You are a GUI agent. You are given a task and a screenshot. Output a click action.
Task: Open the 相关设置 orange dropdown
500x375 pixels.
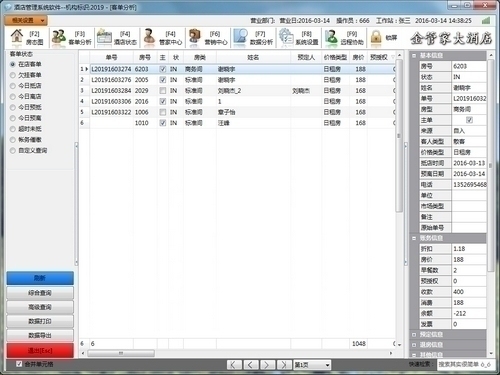(26, 20)
